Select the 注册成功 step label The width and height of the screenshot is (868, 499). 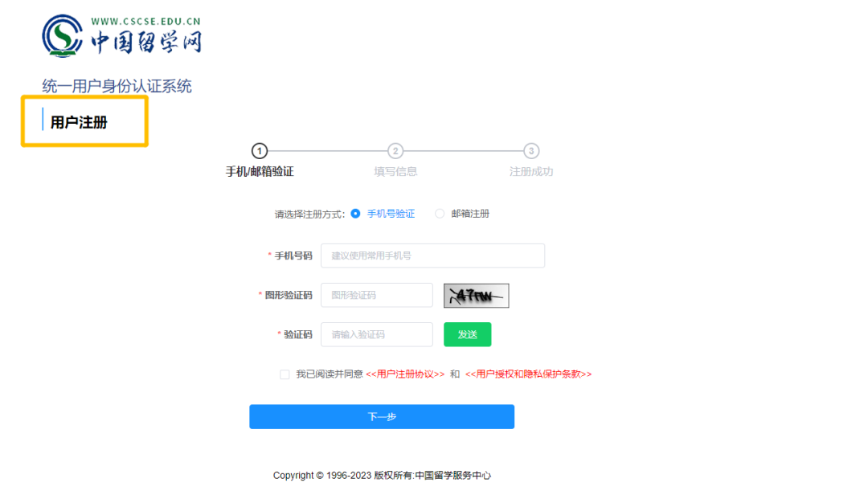point(531,171)
